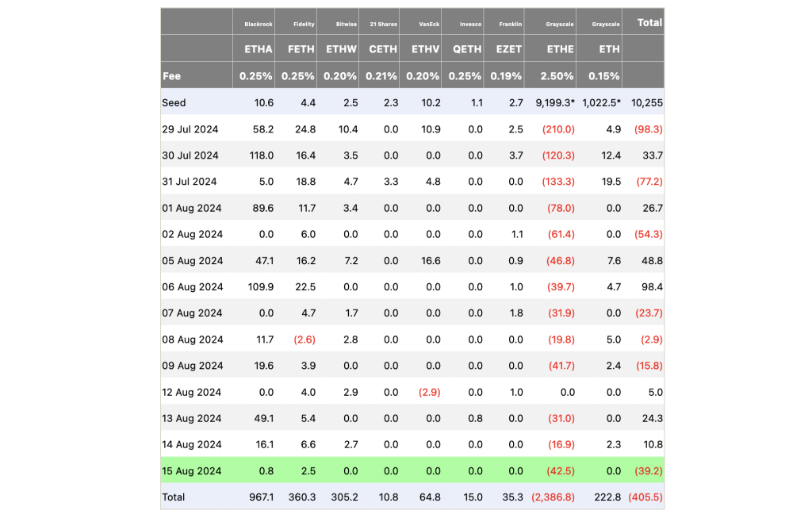Click the EZET ticker header

508,49
